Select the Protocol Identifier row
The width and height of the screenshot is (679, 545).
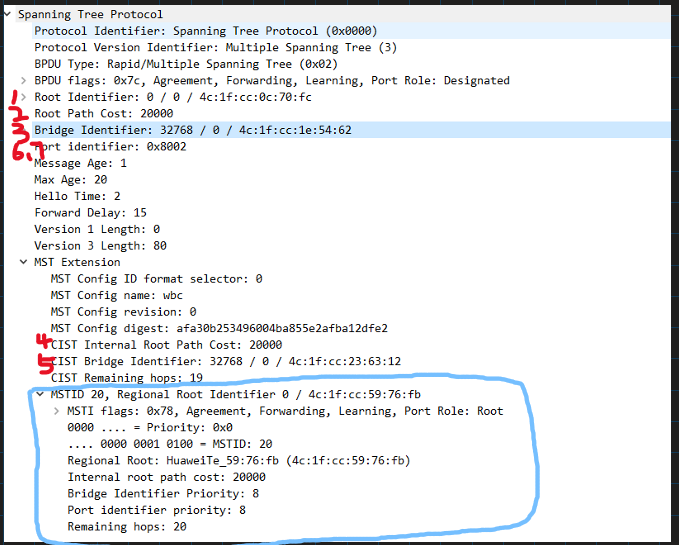[351, 31]
